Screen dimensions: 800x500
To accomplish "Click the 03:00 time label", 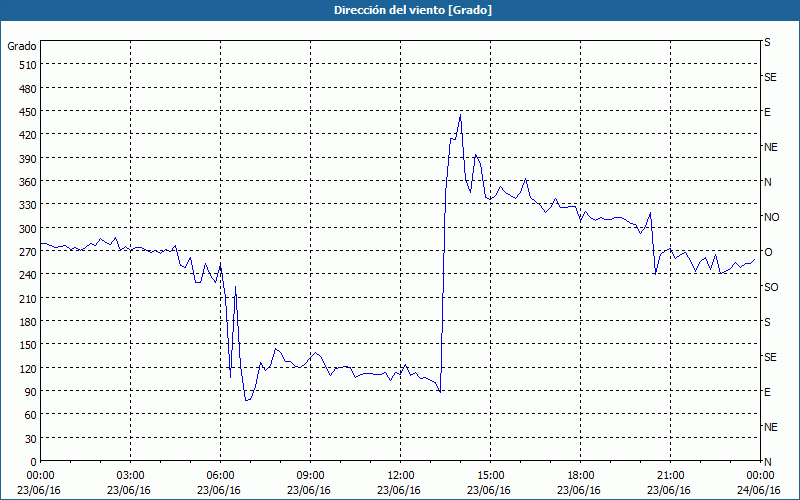I will (130, 476).
